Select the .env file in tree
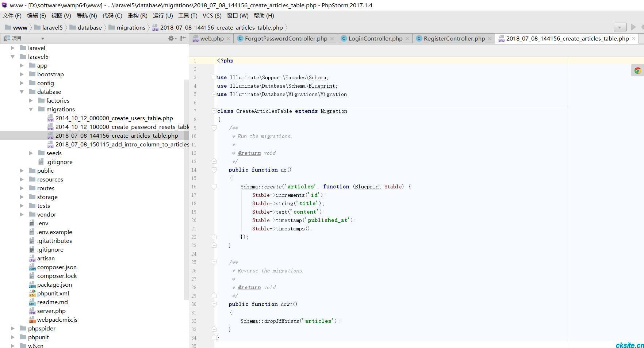 [x=42, y=223]
